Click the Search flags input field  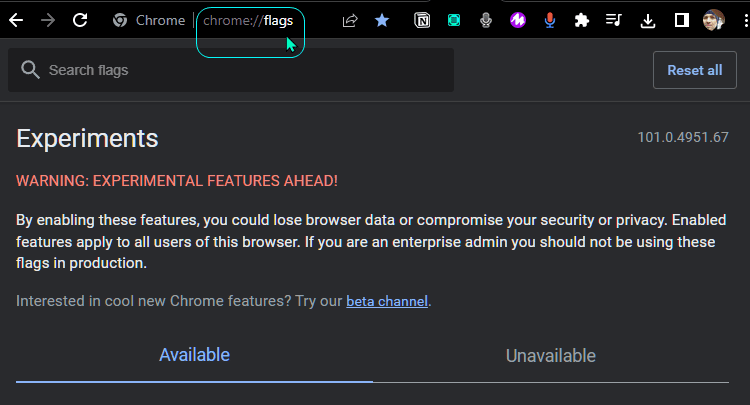[231, 70]
